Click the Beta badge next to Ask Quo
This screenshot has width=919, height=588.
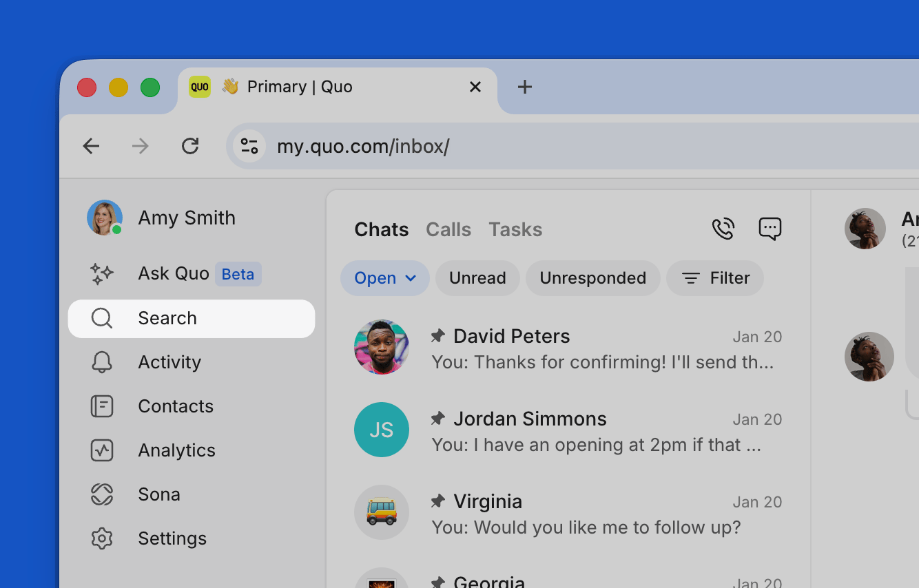pyautogui.click(x=238, y=274)
